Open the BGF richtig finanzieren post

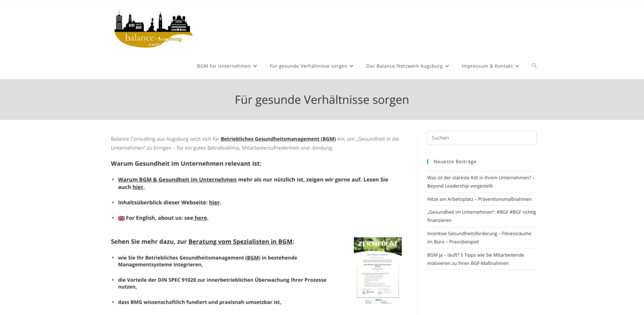click(x=481, y=216)
